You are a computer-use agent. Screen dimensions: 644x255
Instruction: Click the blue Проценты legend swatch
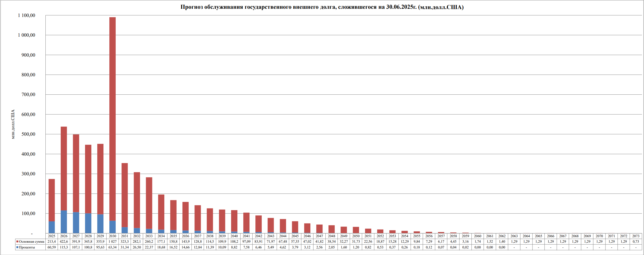[17, 247]
